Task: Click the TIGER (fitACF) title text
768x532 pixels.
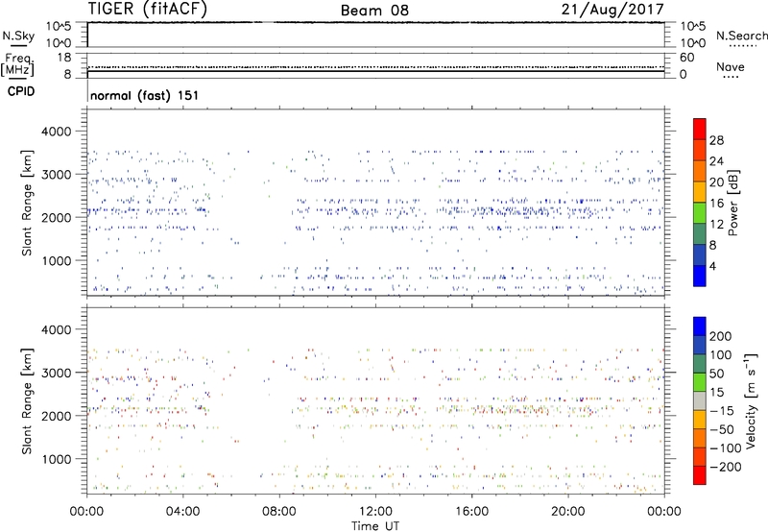Action: [148, 9]
